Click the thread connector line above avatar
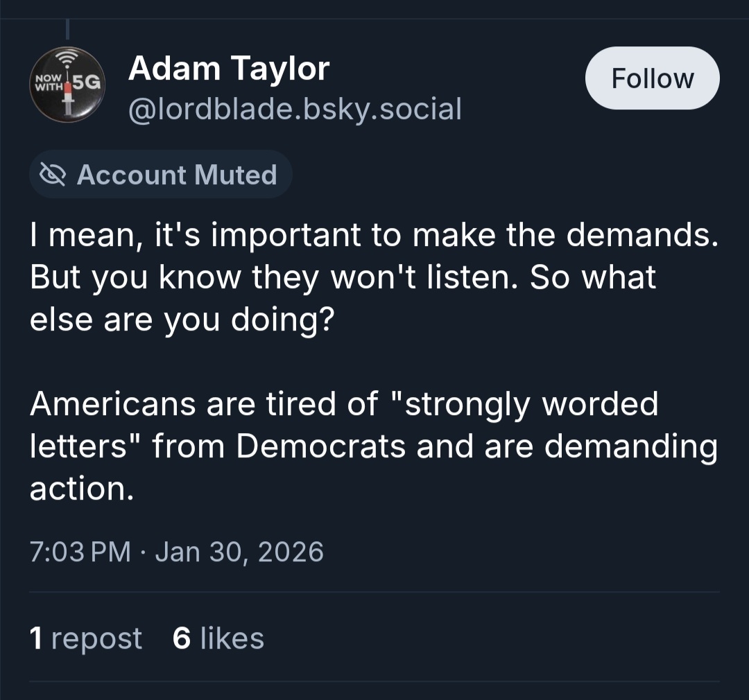Image resolution: width=749 pixels, height=700 pixels. point(68,29)
